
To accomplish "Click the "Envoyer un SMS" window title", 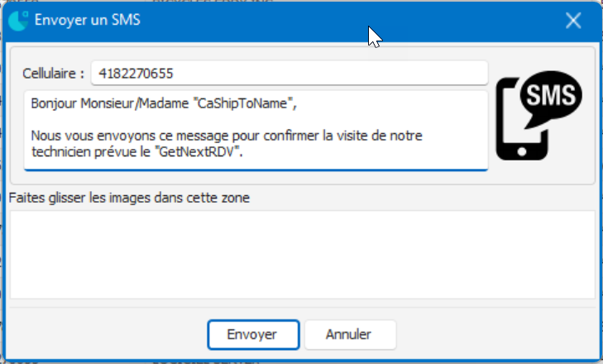I will (x=87, y=21).
